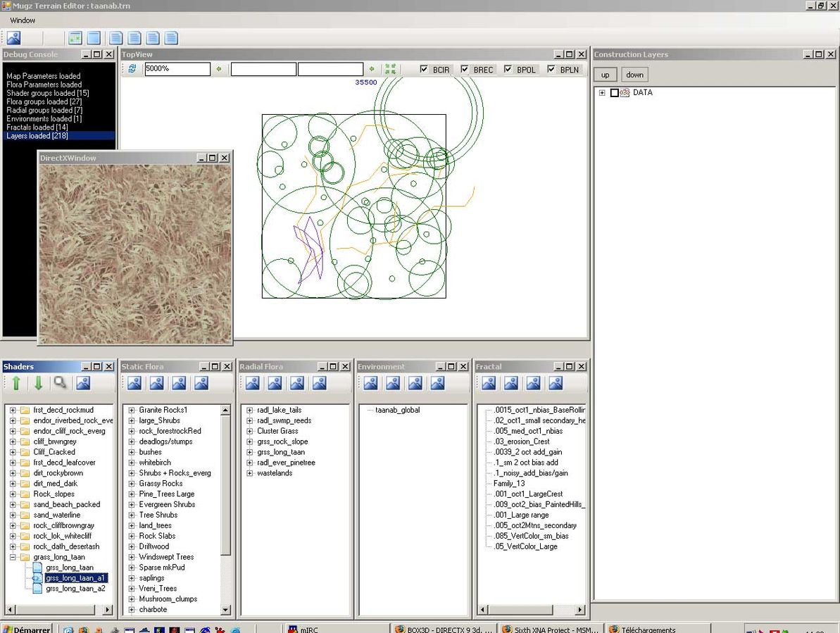
Task: Uncheck the BCIR checkbox
Action: [424, 70]
